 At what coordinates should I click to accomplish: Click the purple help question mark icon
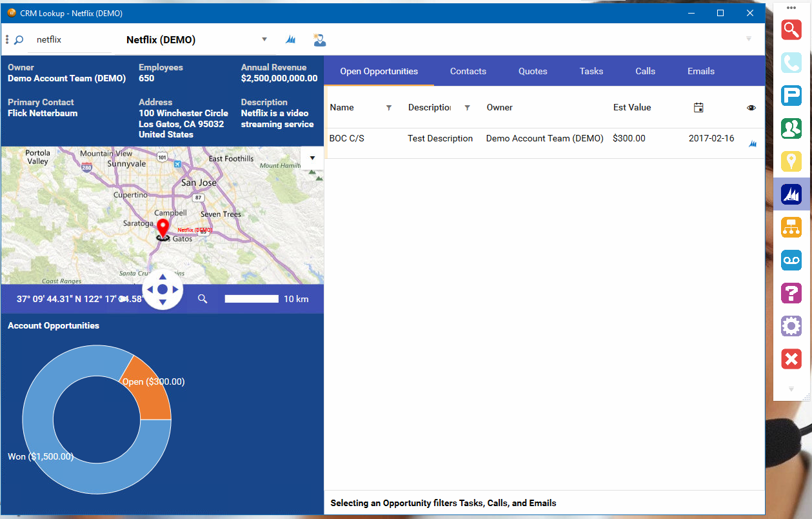[x=791, y=293]
